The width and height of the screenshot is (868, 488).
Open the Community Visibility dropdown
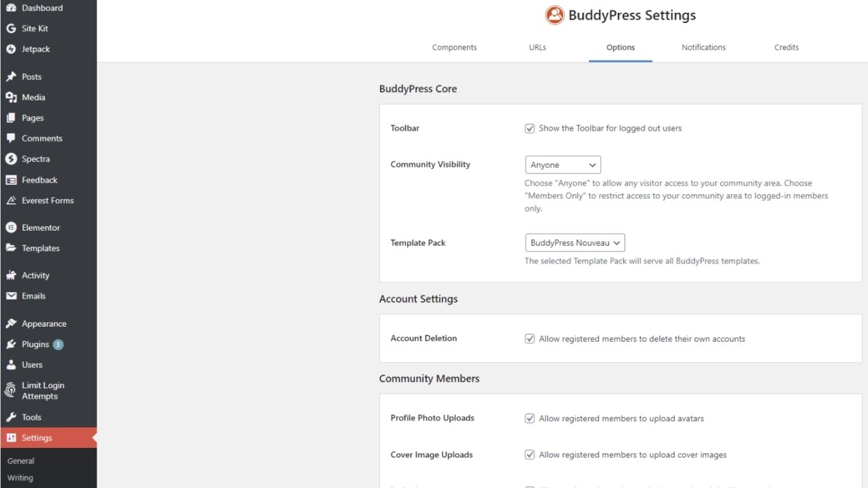562,165
